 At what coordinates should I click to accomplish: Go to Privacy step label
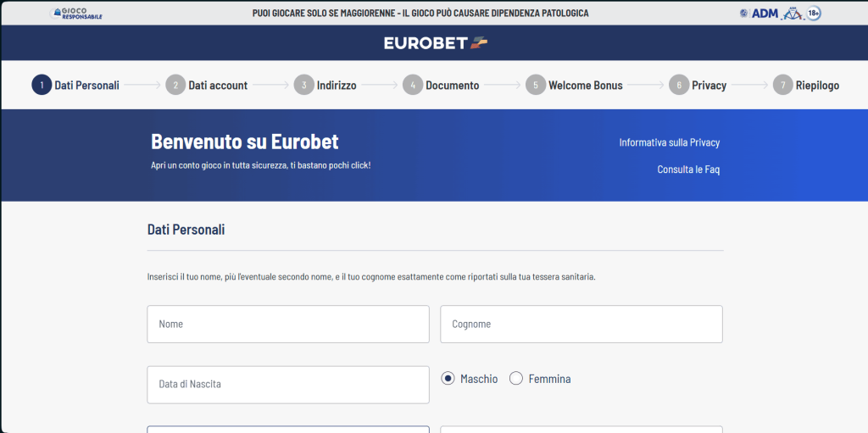coord(709,86)
